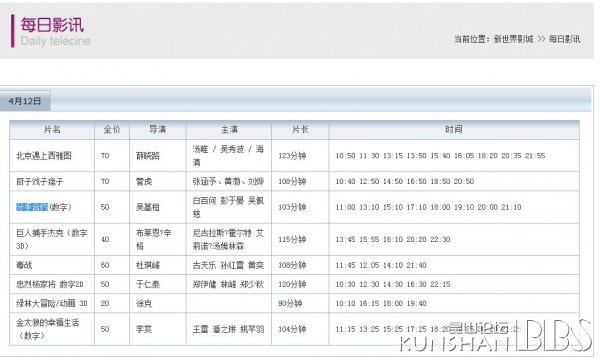Click 108分钟 in the 毒战 row
Screen dimensions: 600x362
[292, 265]
